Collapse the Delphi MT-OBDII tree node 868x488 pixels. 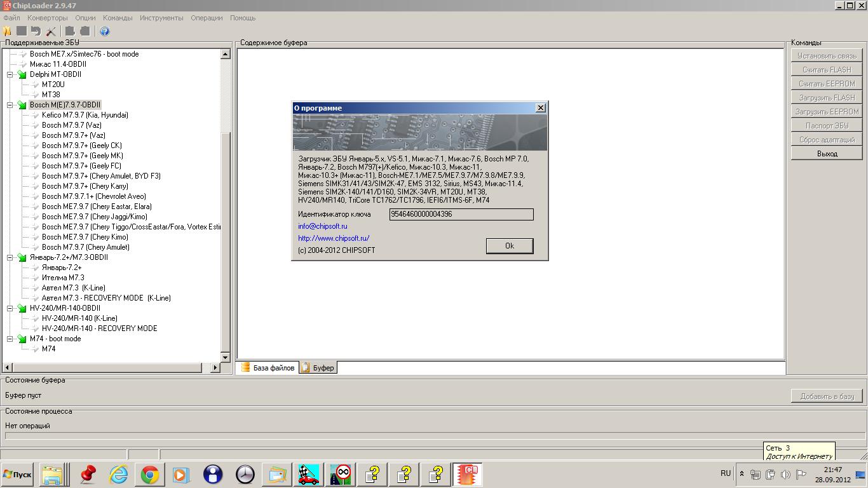pyautogui.click(x=10, y=74)
